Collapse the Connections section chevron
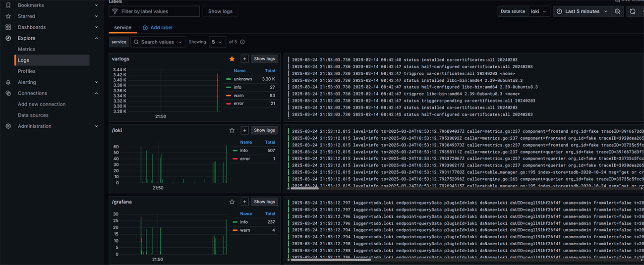 (x=96, y=93)
